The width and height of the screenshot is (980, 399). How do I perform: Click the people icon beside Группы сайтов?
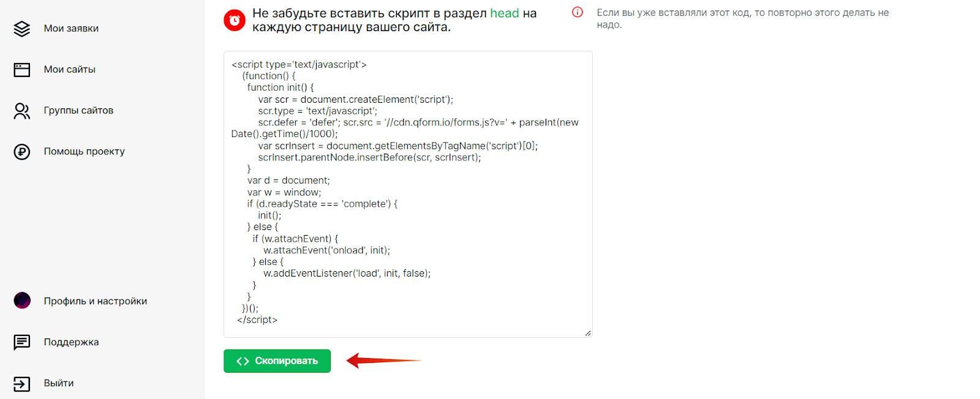coord(22,111)
